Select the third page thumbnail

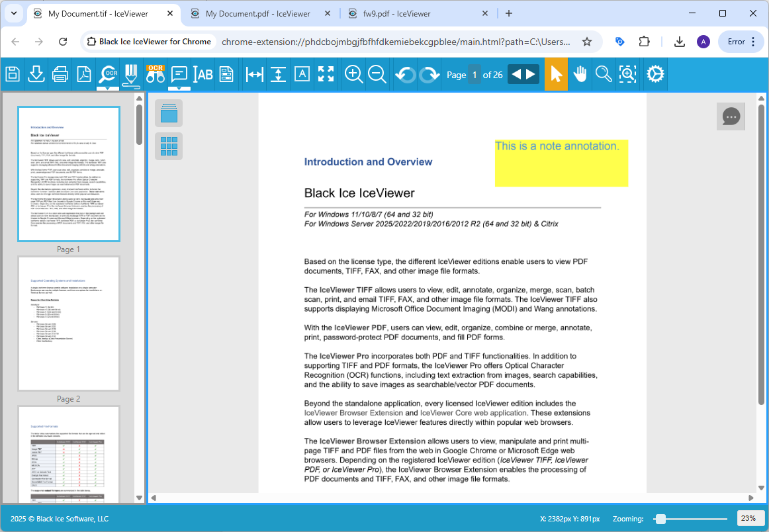[69, 454]
